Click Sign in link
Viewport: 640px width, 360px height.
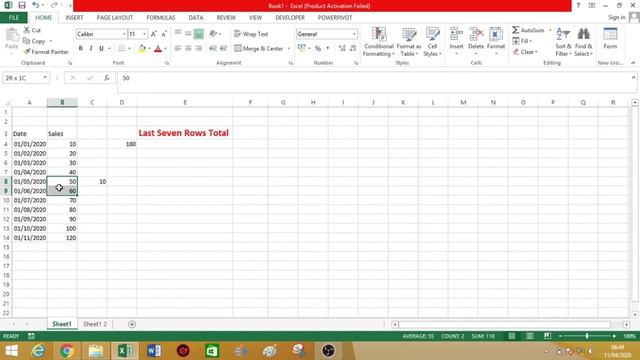(616, 17)
